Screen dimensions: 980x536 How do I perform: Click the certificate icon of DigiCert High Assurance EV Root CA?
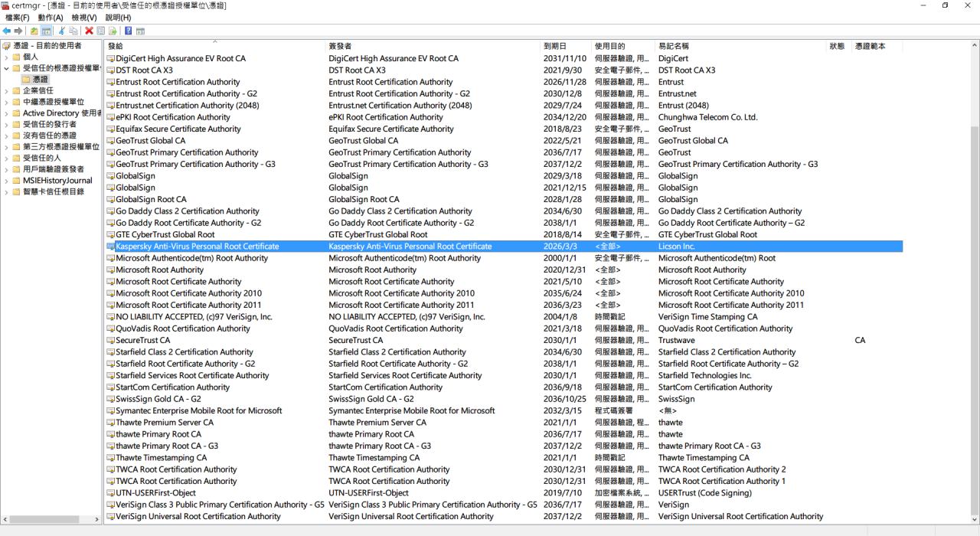click(111, 58)
